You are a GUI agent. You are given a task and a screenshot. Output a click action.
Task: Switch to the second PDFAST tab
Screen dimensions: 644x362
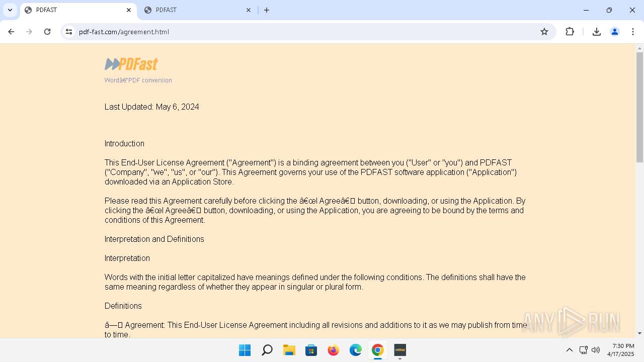198,10
